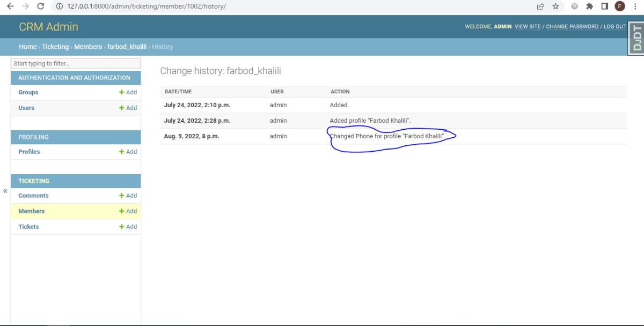Open Chrome three-dot menu
Viewport: 644px width, 326px height.
tap(635, 6)
